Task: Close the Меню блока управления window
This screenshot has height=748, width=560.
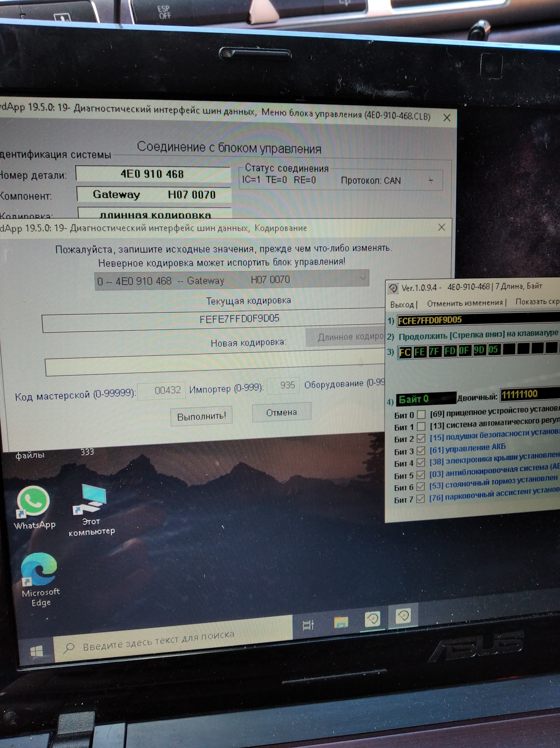Action: [x=447, y=118]
